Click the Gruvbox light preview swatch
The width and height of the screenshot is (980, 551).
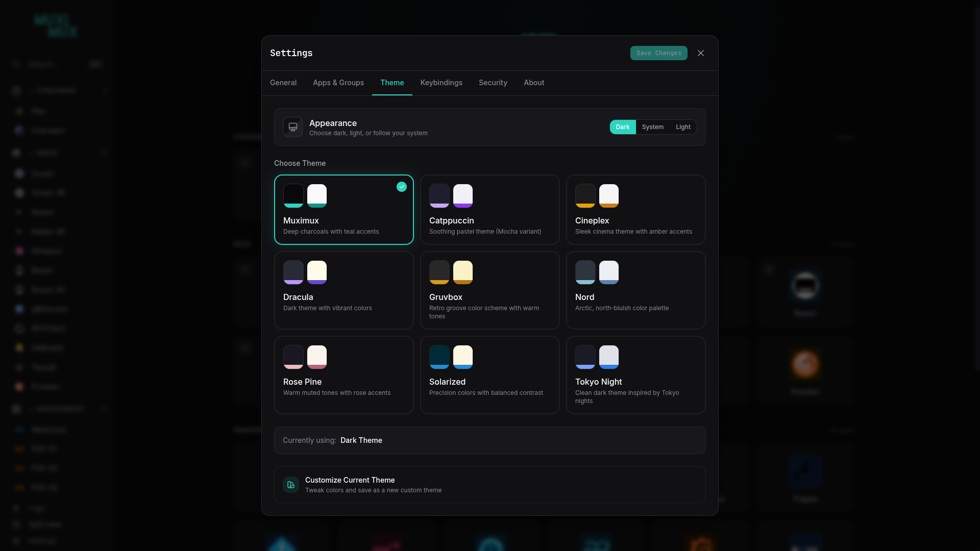463,272
